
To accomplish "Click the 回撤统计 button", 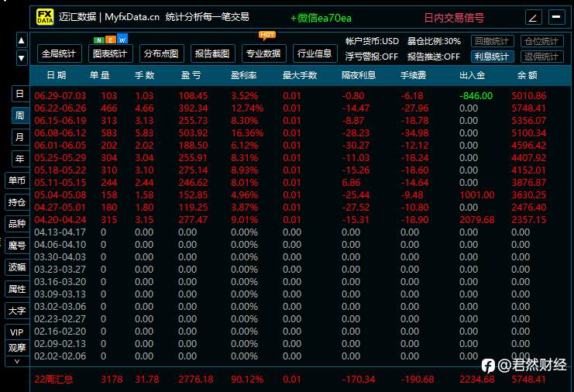I will click(x=492, y=41).
